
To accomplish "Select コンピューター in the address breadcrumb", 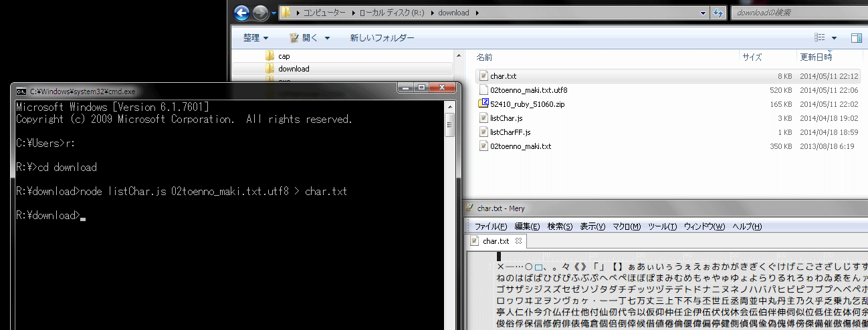I will coord(325,13).
